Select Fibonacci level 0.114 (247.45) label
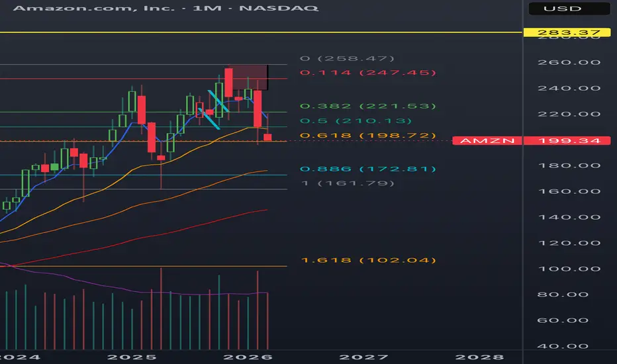 click(368, 73)
